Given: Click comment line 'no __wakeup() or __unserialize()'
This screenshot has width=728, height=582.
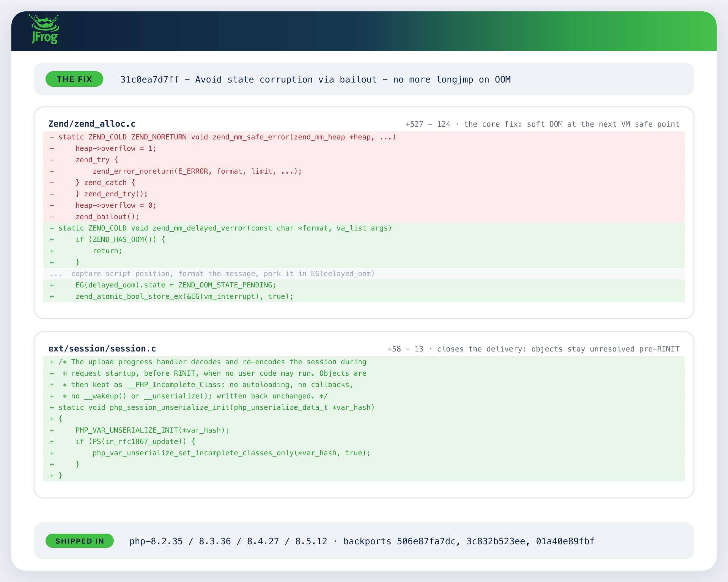Looking at the screenshot, I should click(x=364, y=396).
